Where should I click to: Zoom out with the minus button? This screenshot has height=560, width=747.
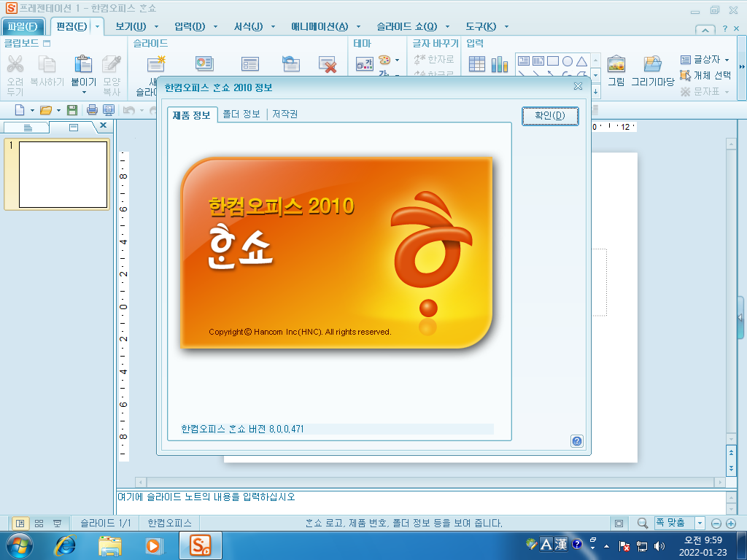716,524
